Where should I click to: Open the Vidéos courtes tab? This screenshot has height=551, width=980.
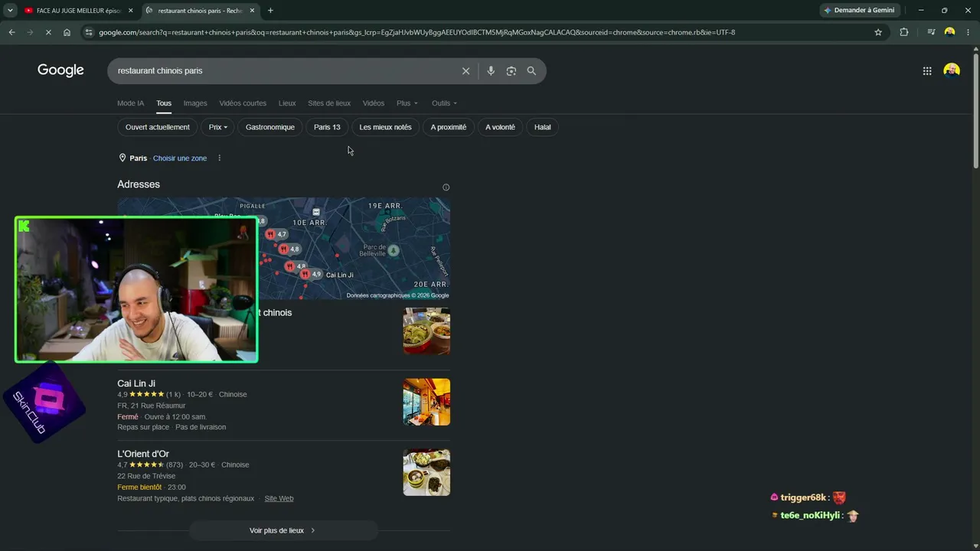click(243, 103)
